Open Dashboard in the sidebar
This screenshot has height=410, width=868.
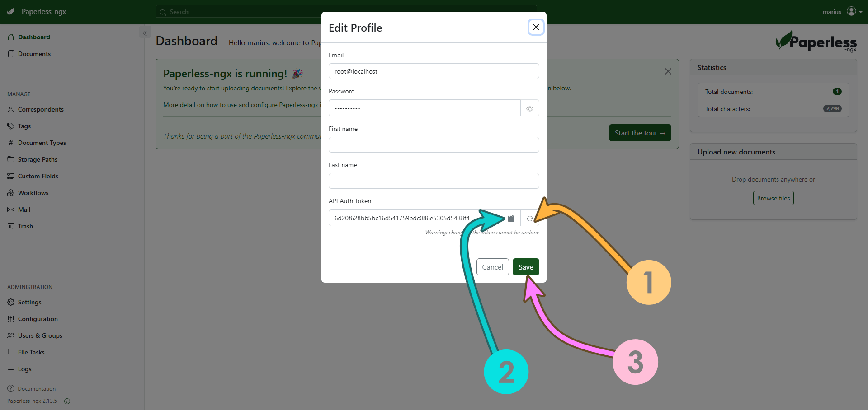point(34,37)
